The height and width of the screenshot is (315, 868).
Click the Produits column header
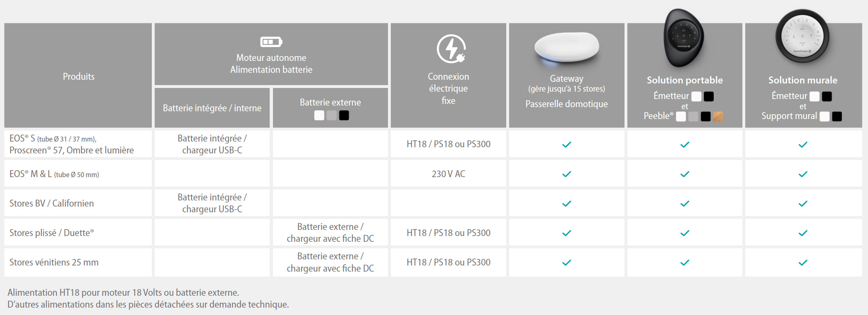tap(78, 76)
